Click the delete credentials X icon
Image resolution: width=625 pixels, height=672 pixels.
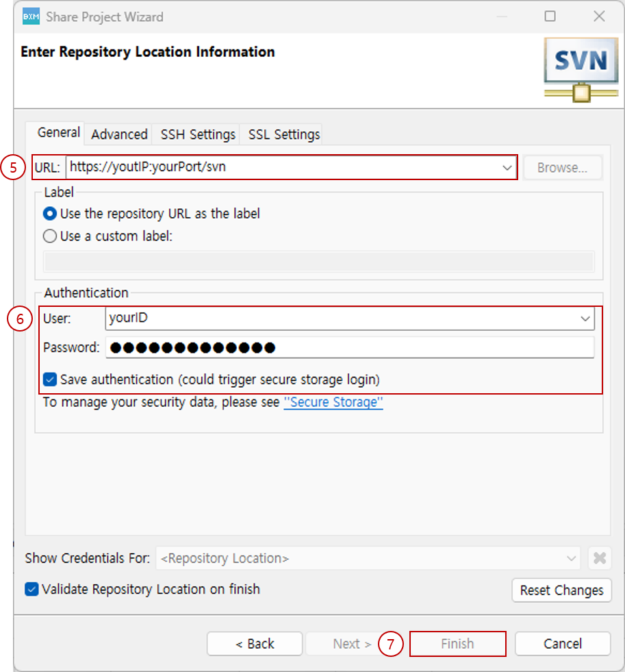(x=599, y=558)
